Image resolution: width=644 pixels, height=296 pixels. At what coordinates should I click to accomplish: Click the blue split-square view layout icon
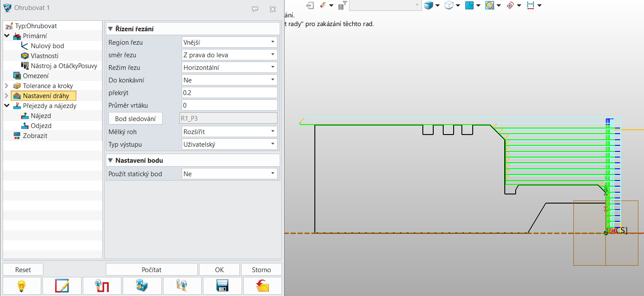pyautogui.click(x=469, y=5)
